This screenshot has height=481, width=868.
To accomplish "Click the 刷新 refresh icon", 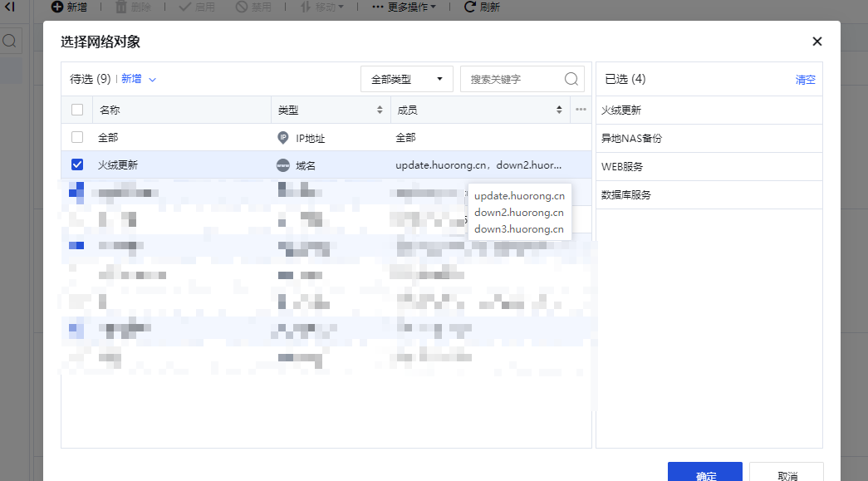I will click(470, 7).
